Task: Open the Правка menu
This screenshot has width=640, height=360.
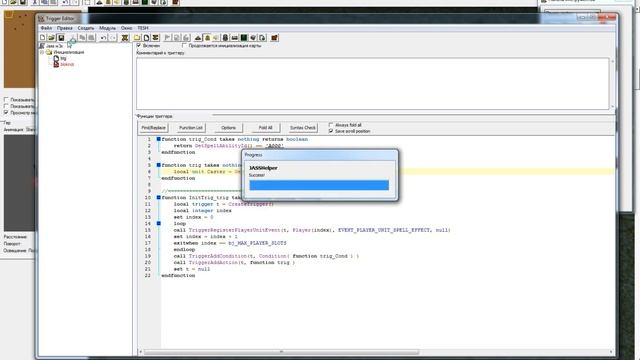Action: point(64,28)
